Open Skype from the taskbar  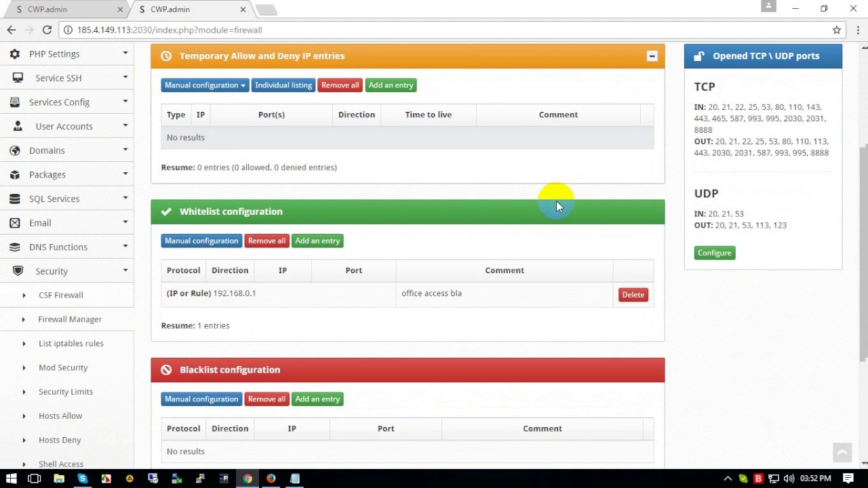[82, 479]
